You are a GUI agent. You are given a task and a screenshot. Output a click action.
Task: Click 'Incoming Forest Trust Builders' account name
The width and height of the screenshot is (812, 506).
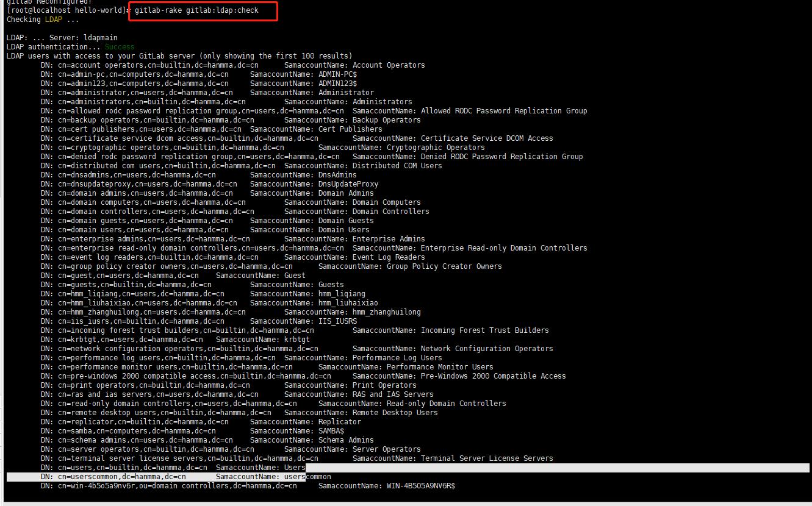(x=485, y=330)
